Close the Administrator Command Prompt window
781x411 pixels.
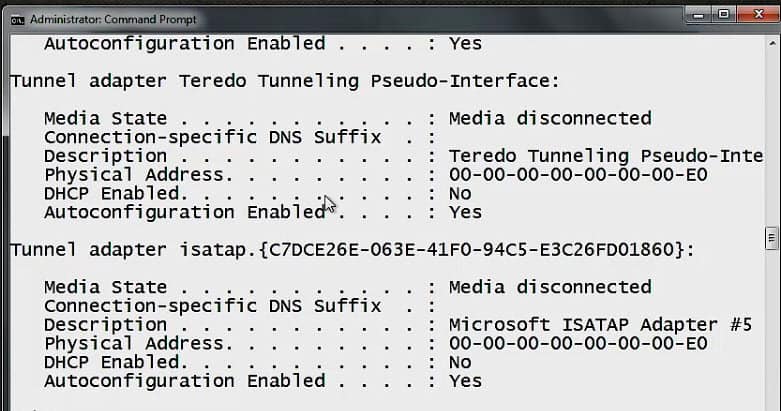[759, 14]
